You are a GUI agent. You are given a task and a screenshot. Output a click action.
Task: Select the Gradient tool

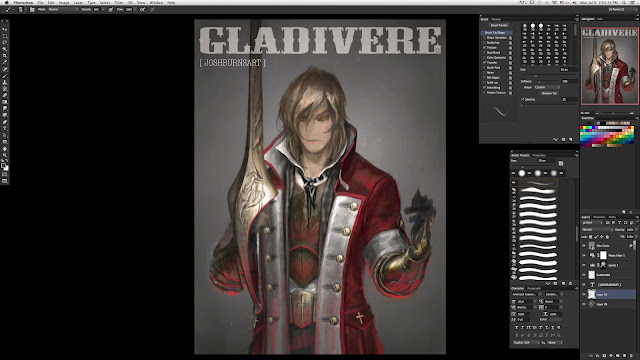(4, 102)
